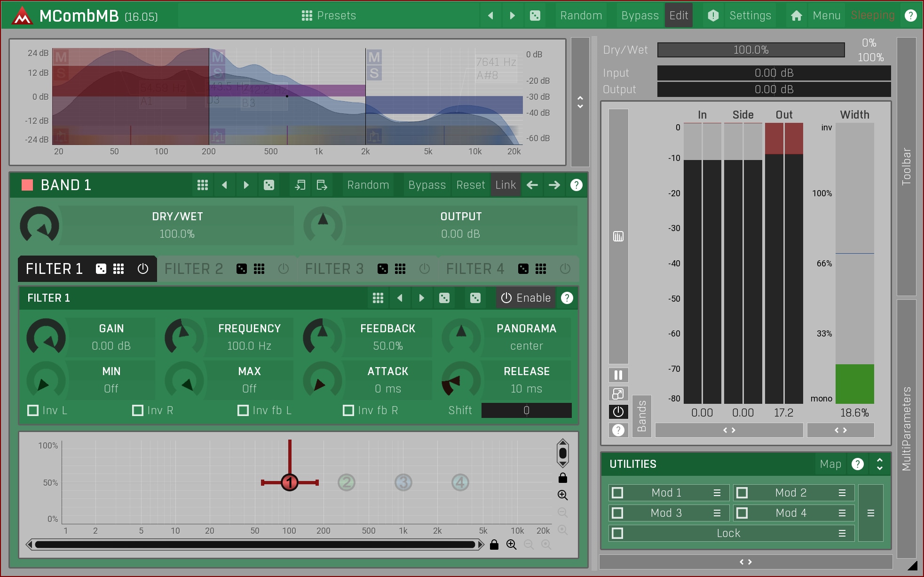
Task: Click the MeldaProduction logo icon
Action: click(22, 16)
